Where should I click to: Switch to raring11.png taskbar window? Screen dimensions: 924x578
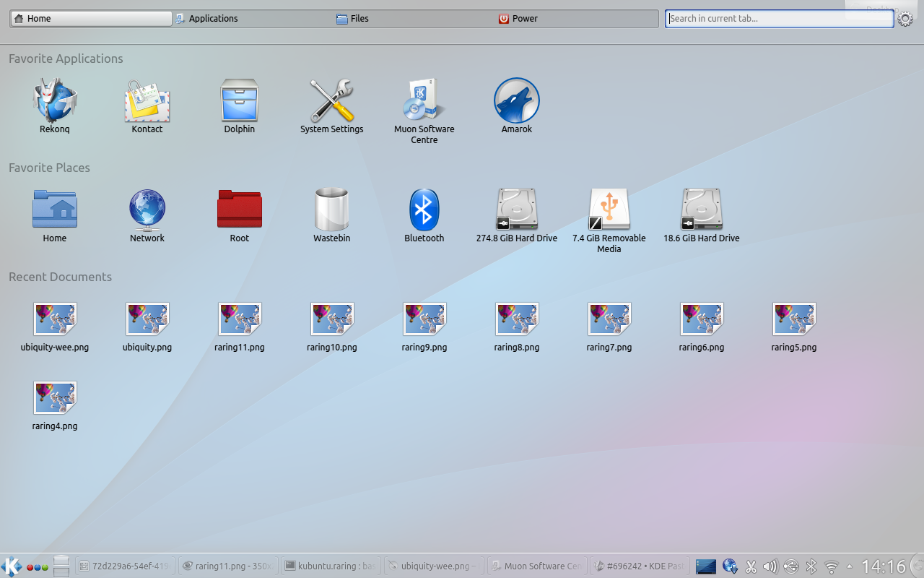pos(227,566)
